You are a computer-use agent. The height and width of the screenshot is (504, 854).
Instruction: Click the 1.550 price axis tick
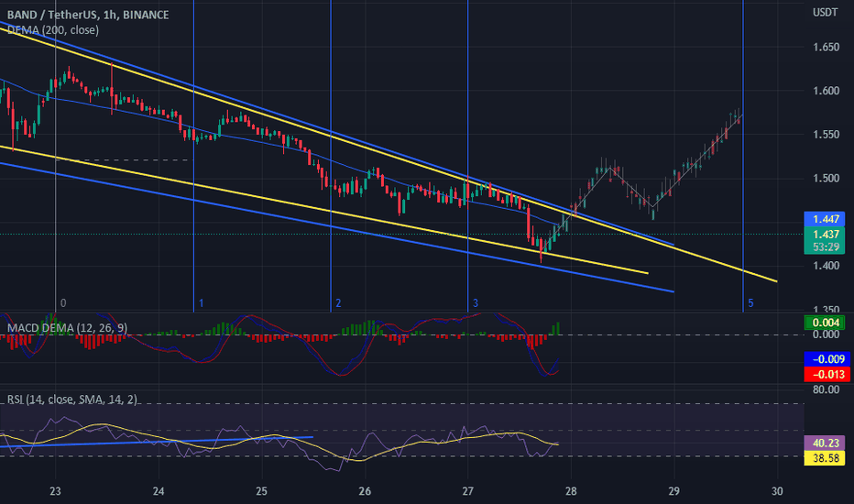point(826,135)
